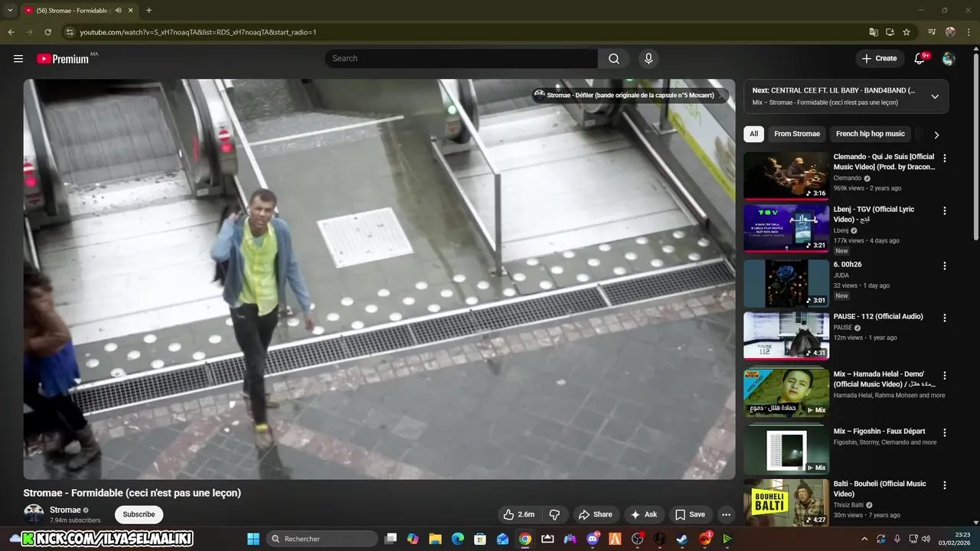Open Hamada Helal Demo' mix thumbnail

[786, 393]
